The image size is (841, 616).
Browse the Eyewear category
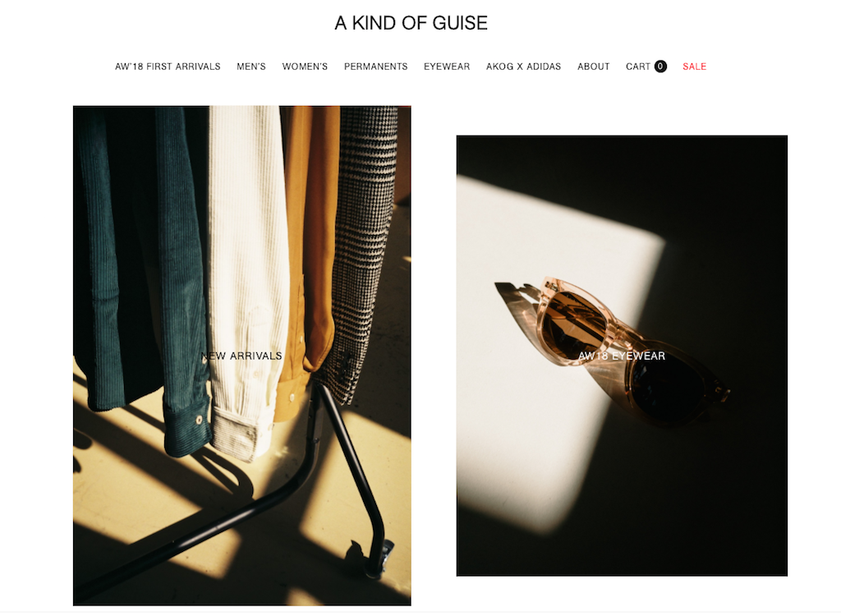point(447,67)
